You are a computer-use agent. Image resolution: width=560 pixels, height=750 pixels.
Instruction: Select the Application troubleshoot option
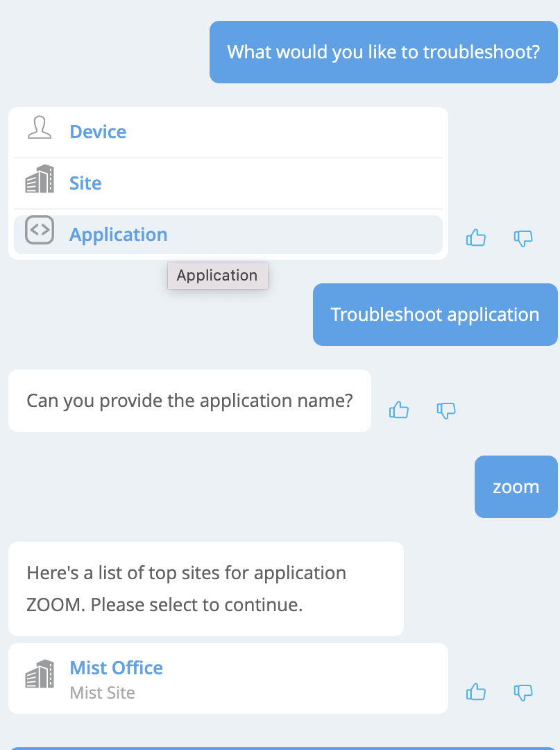point(118,235)
